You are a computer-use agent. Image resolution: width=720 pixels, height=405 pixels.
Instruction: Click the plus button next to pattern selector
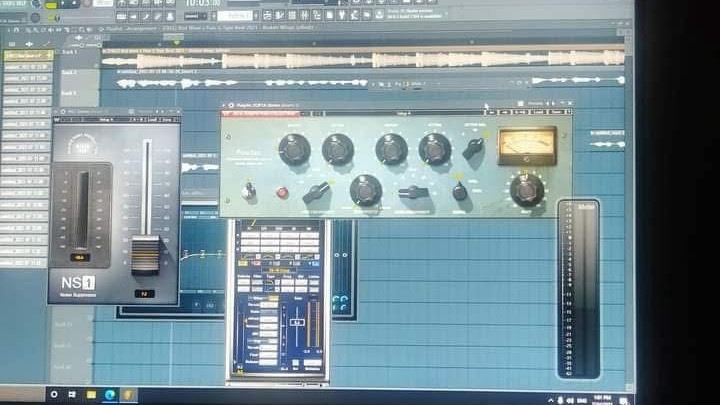(x=256, y=16)
